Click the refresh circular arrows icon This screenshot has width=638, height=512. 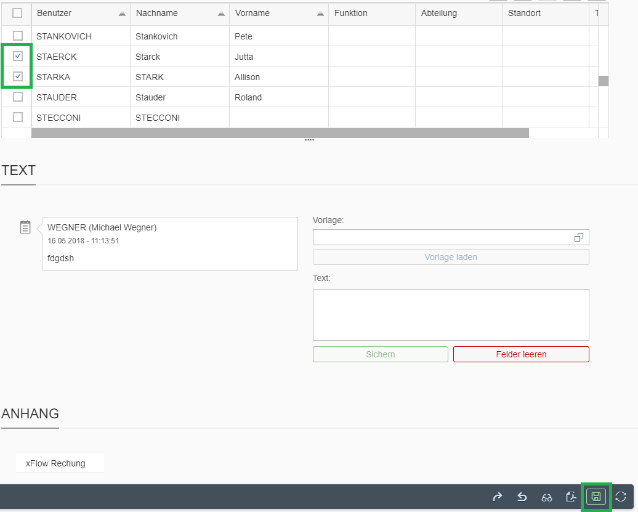pyautogui.click(x=621, y=496)
